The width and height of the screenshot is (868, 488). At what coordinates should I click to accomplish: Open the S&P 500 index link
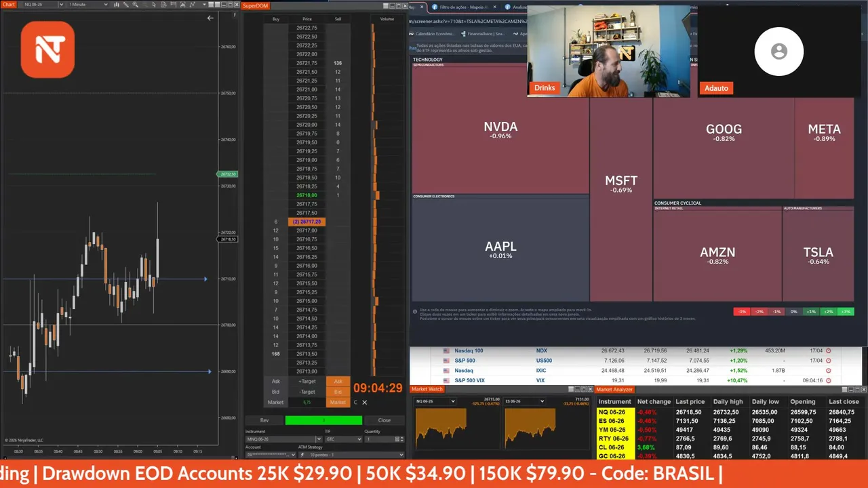click(x=465, y=361)
